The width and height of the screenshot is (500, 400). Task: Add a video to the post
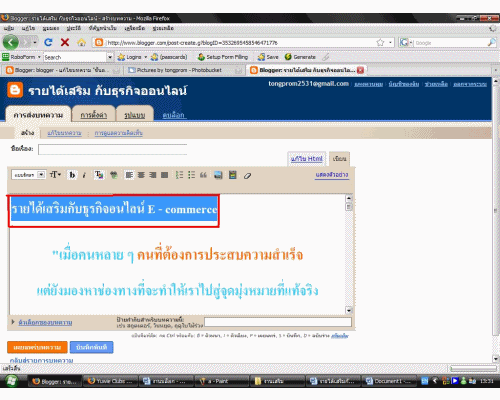(x=233, y=175)
